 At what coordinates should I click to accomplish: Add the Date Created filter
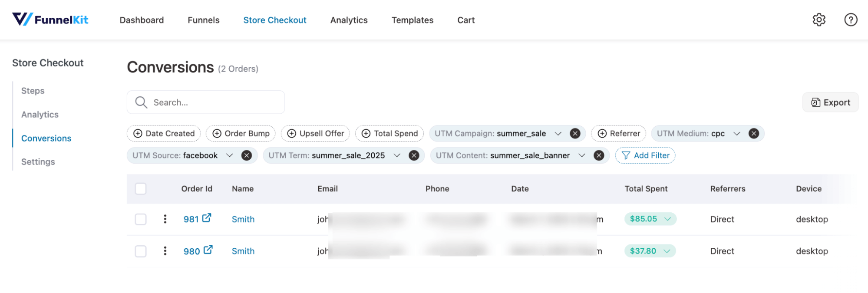pos(164,134)
